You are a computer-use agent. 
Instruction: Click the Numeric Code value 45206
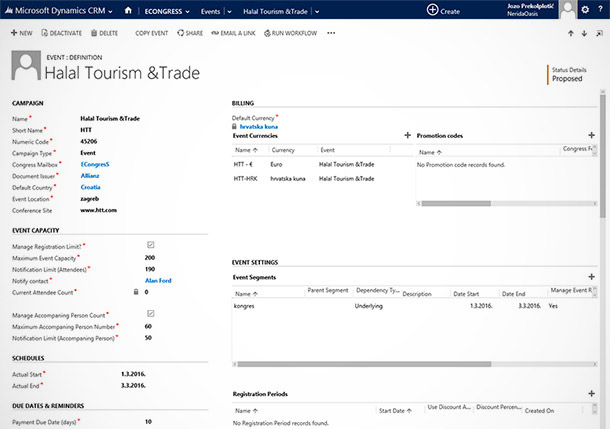click(89, 141)
